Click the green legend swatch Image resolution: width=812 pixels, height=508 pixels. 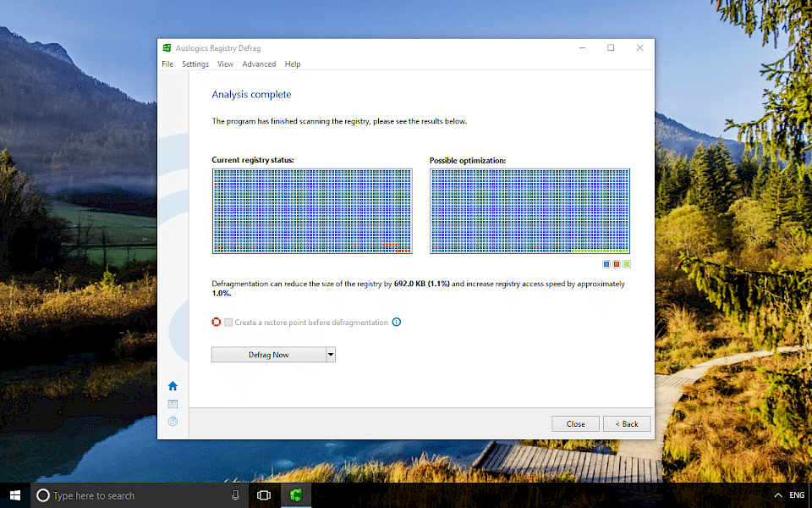tap(627, 264)
